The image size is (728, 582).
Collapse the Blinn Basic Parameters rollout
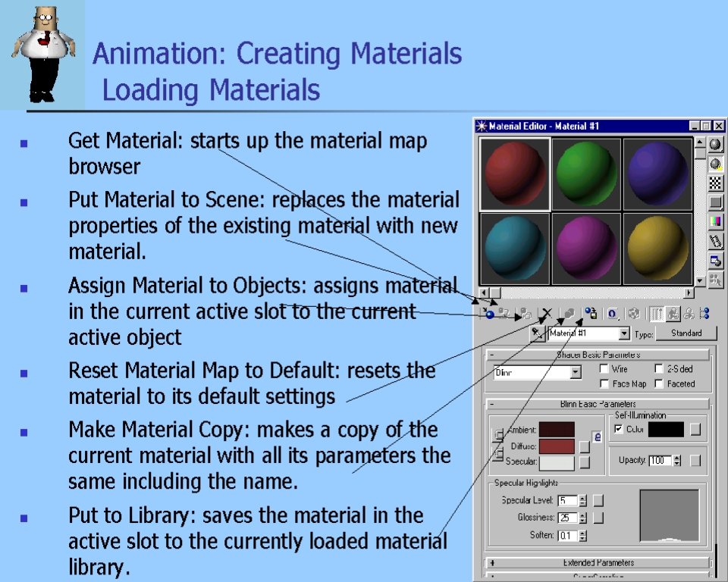pos(492,405)
